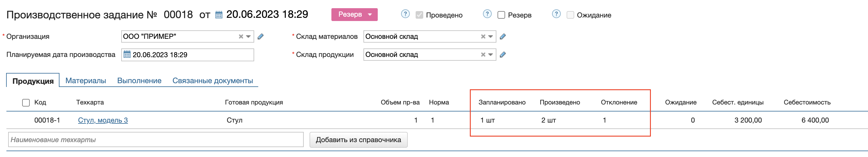Image resolution: width=868 pixels, height=157 pixels.
Task: Click the planned production date field
Action: (188, 55)
